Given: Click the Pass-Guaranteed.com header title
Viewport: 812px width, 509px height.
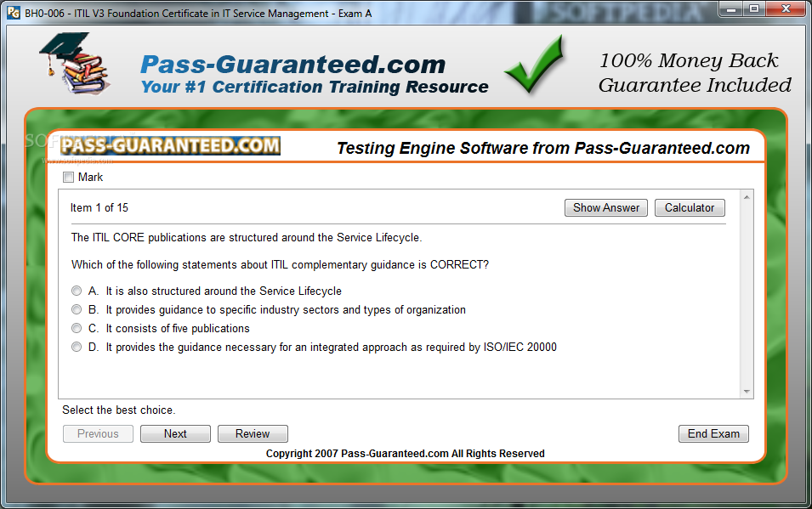Looking at the screenshot, I should point(293,65).
